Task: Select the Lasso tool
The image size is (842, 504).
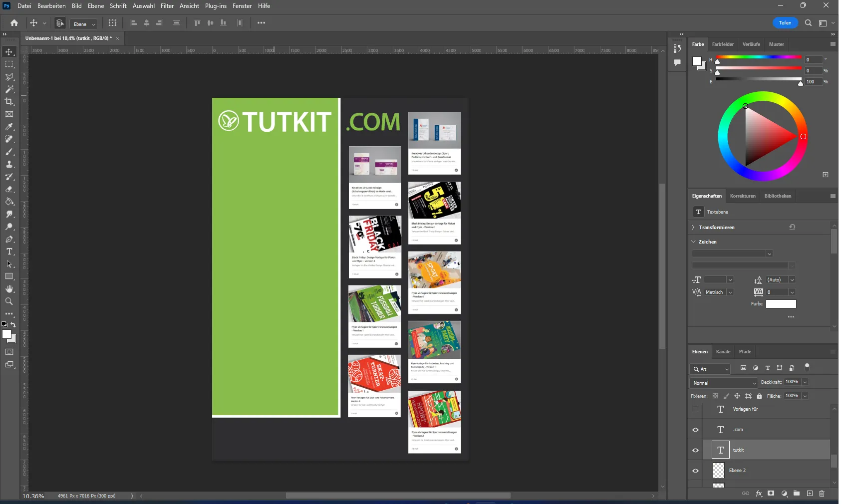Action: [9, 77]
